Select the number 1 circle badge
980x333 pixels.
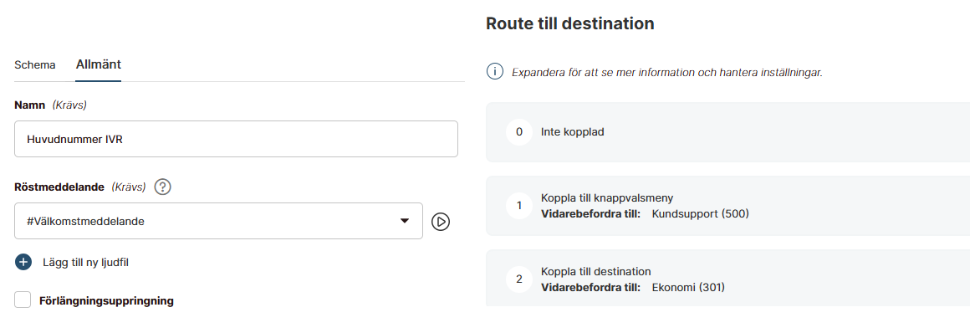pos(518,206)
